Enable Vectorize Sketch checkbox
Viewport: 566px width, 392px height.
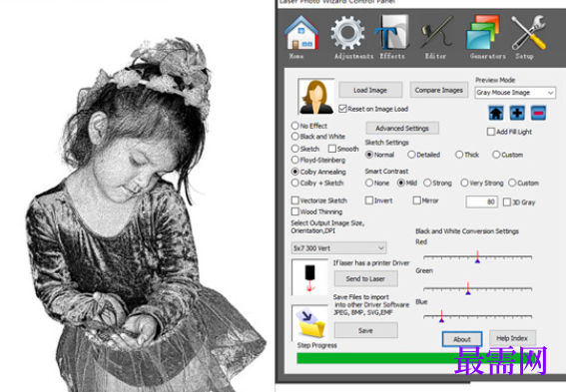coord(295,200)
